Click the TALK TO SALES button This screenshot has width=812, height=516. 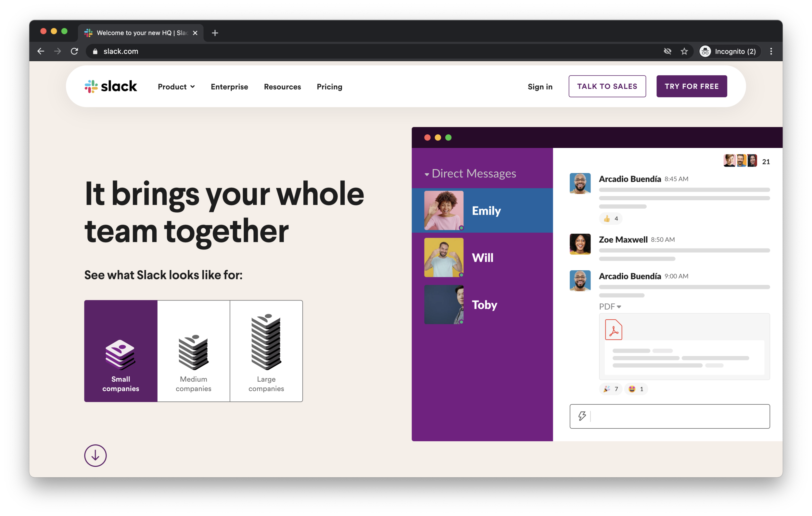pos(607,86)
